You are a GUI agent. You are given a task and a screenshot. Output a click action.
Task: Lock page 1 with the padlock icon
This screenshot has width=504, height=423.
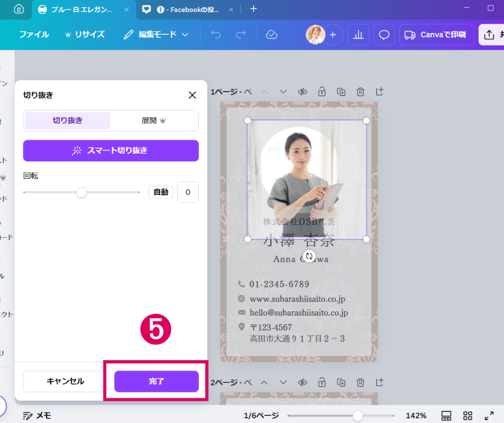pos(322,92)
